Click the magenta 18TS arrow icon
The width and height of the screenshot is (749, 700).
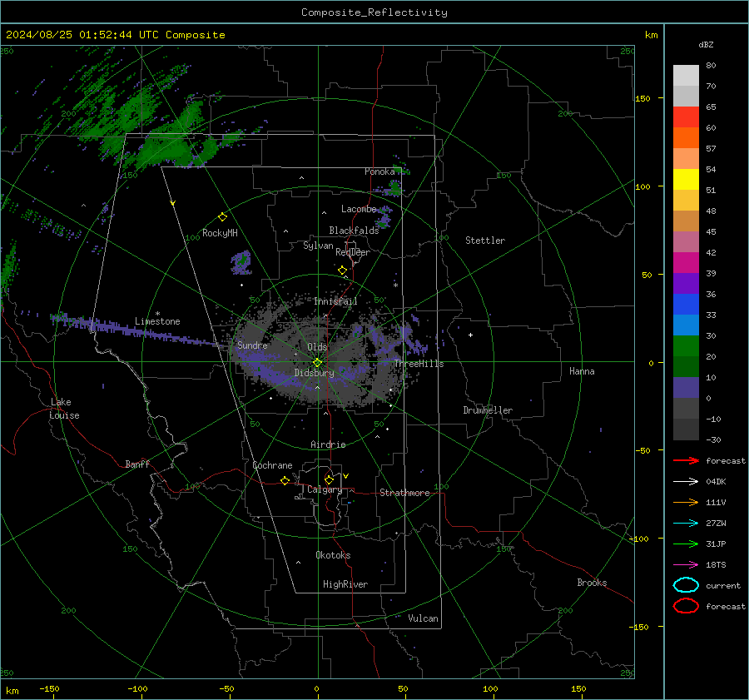coord(686,565)
